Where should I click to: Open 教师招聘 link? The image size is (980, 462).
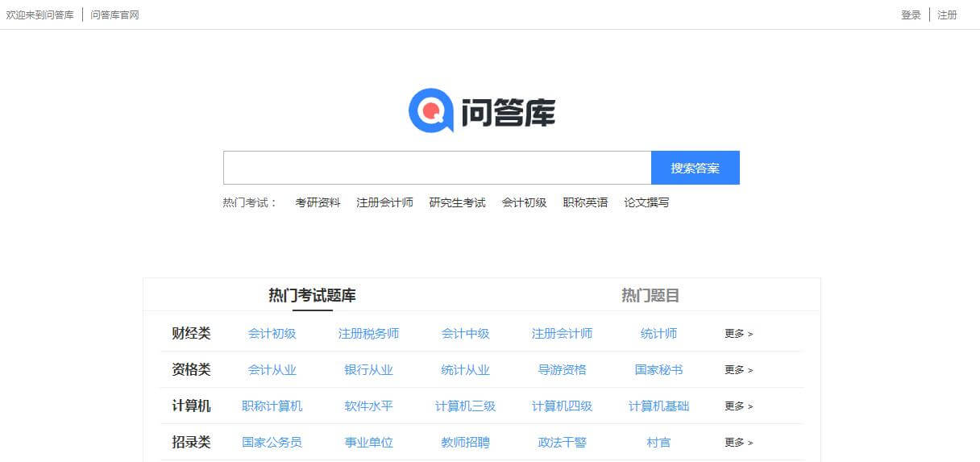point(465,442)
